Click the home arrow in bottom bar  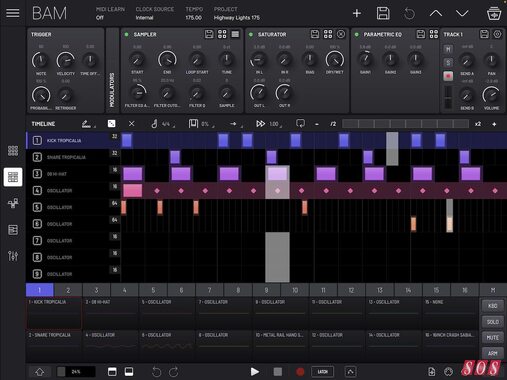[x=40, y=372]
